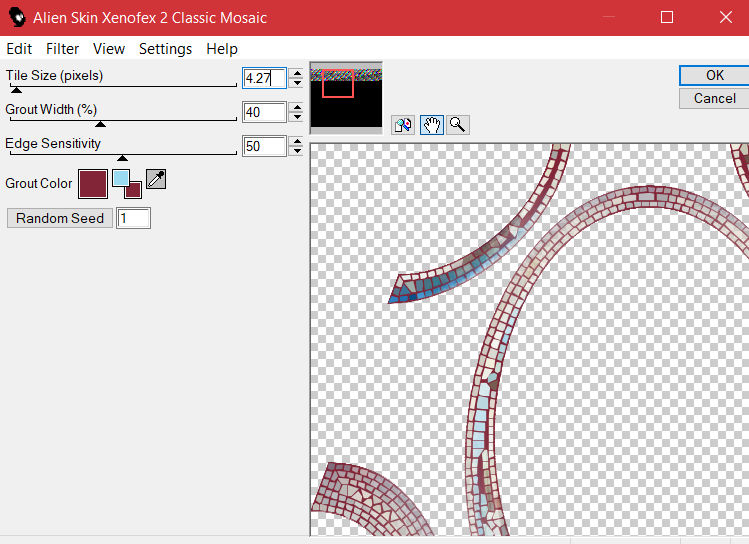Image resolution: width=749 pixels, height=544 pixels.
Task: Increase Tile Size with up arrow
Action: pyautogui.click(x=296, y=73)
